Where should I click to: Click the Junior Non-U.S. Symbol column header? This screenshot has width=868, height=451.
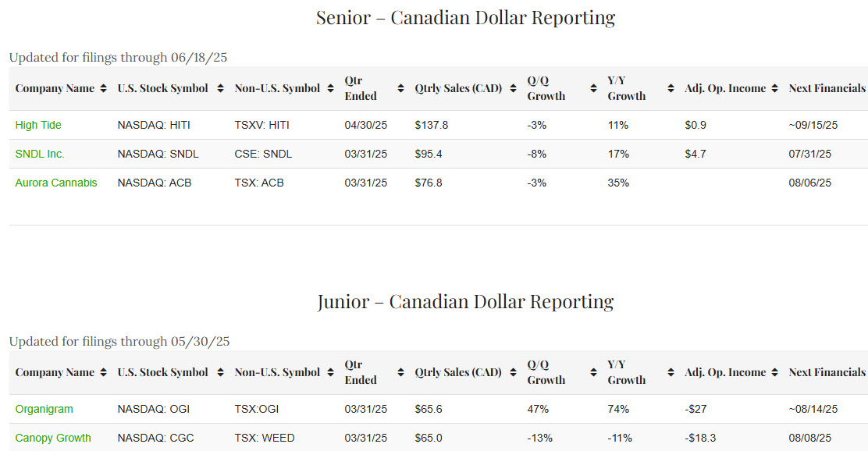(277, 372)
